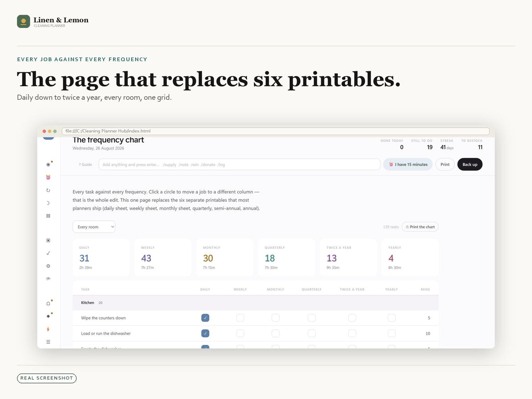Click the circular refresh arrow sidebar icon
The height and width of the screenshot is (399, 532).
48,190
